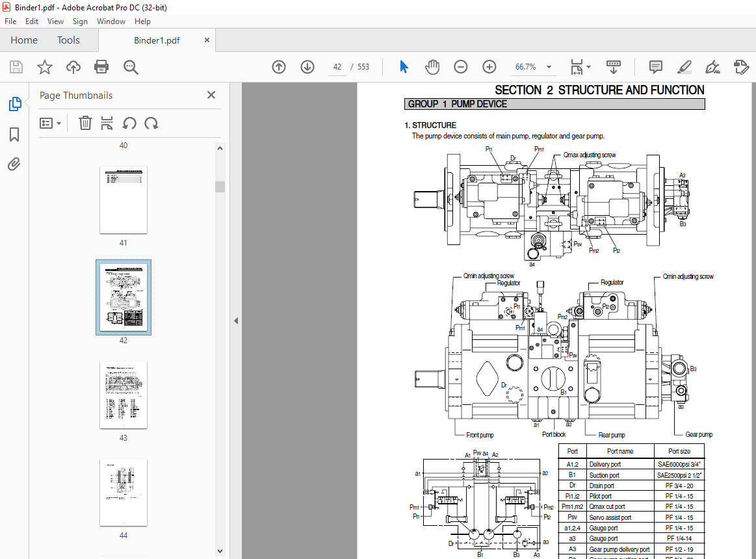The width and height of the screenshot is (756, 559).
Task: Click the upload to cloud icon
Action: click(73, 67)
